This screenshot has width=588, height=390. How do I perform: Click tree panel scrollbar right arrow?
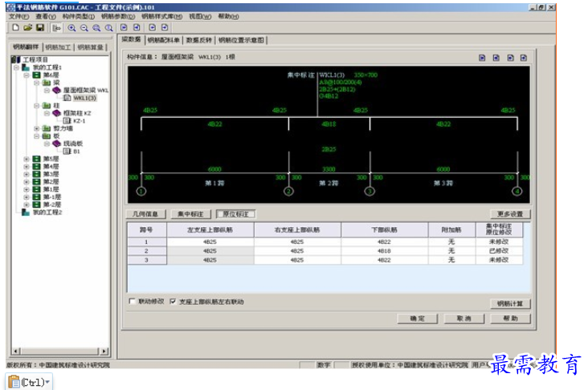104,351
